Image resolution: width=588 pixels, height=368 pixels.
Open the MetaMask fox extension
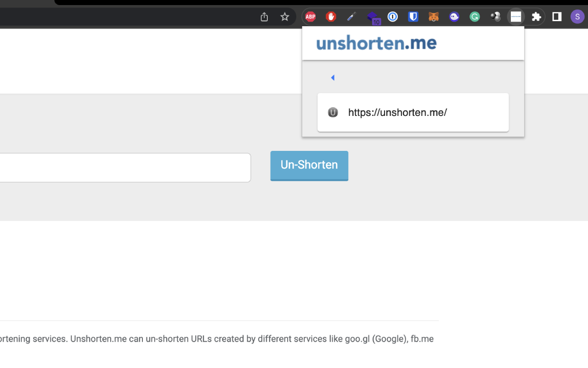tap(433, 17)
